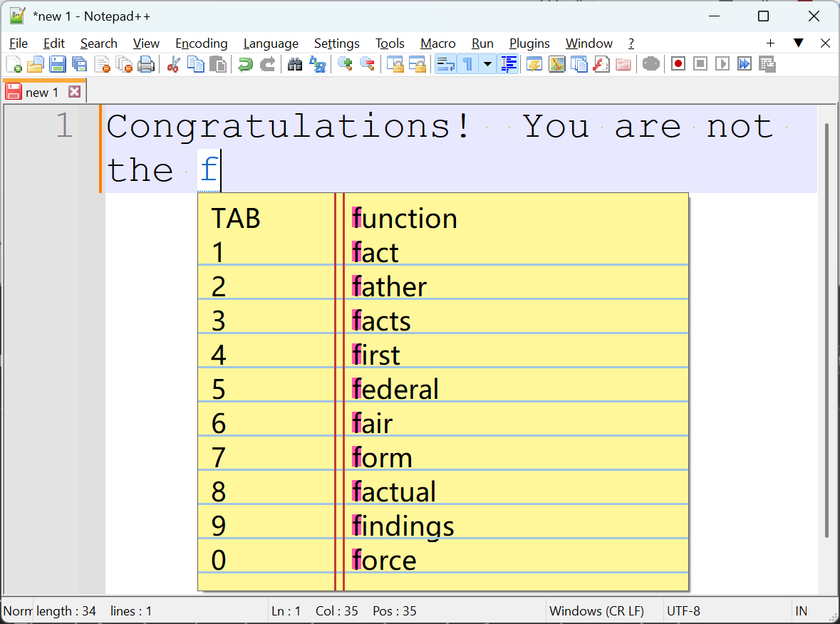Click the New file toolbar icon

point(14,64)
